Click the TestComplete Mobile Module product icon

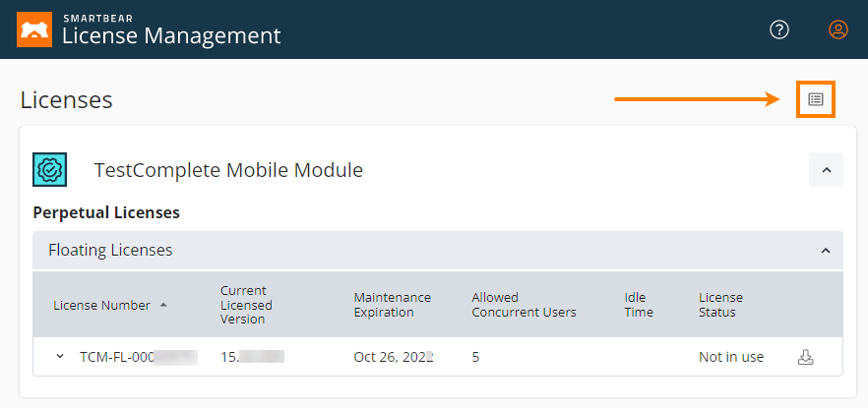pyautogui.click(x=49, y=170)
